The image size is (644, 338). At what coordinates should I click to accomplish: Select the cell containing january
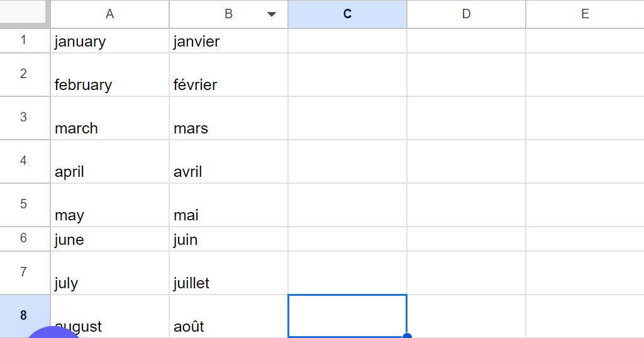109,41
